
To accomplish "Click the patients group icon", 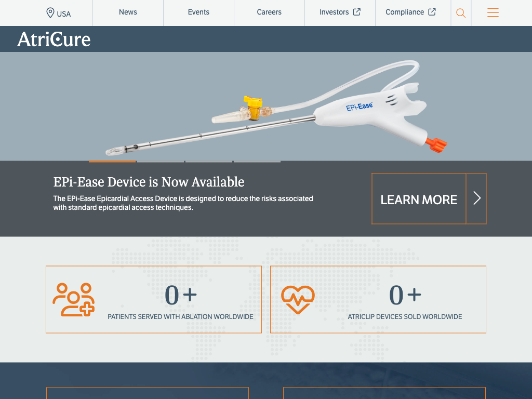I will (74, 300).
